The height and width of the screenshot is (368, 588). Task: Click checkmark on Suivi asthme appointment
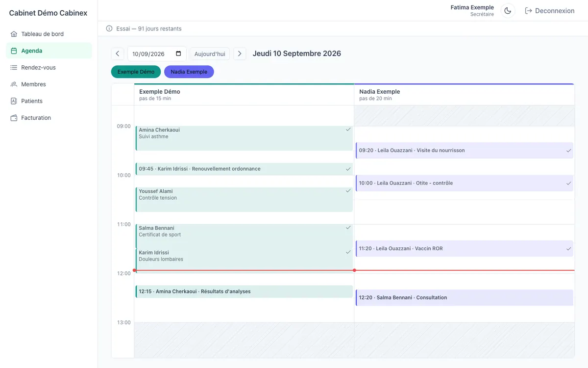pos(348,130)
